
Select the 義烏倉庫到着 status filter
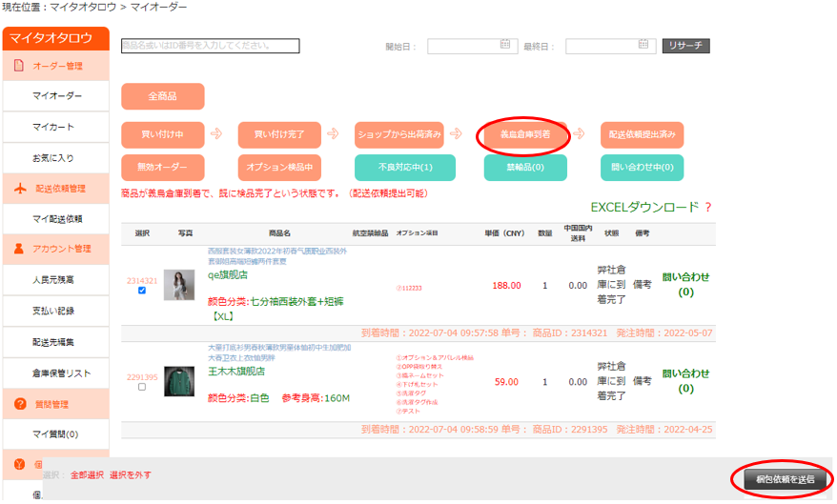pos(524,134)
